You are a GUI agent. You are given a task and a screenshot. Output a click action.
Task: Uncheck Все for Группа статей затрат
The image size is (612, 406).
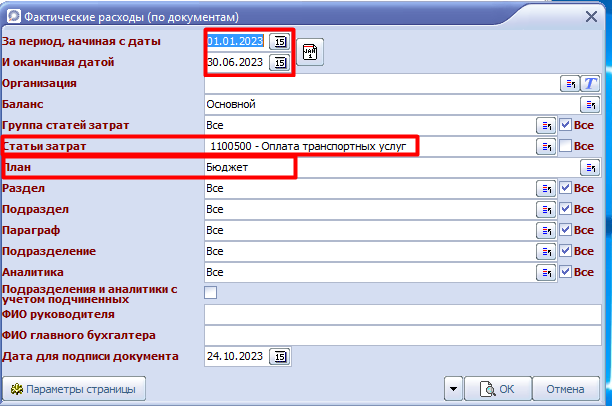point(565,125)
